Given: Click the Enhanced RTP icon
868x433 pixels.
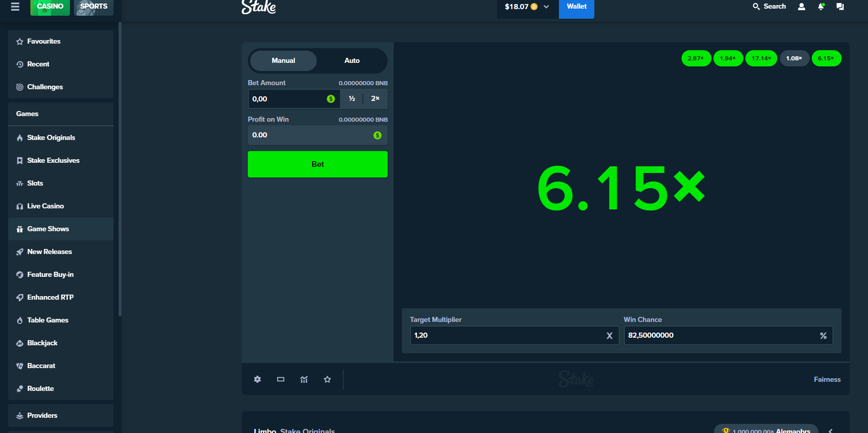Looking at the screenshot, I should [20, 298].
